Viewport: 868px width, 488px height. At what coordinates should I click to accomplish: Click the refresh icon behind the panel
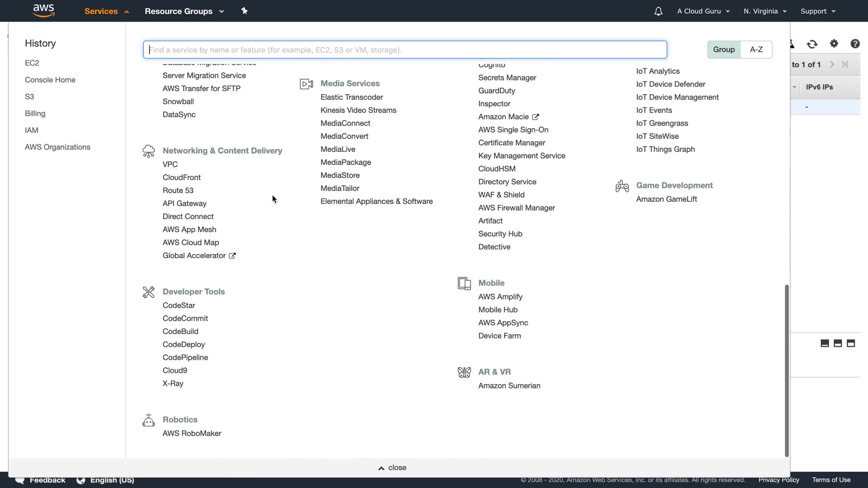(x=812, y=44)
